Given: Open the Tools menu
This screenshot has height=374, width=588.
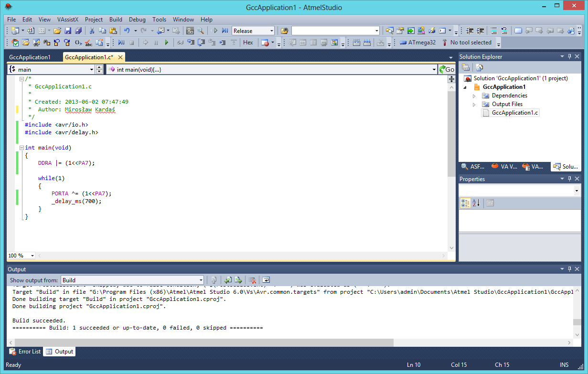Looking at the screenshot, I should pyautogui.click(x=159, y=20).
